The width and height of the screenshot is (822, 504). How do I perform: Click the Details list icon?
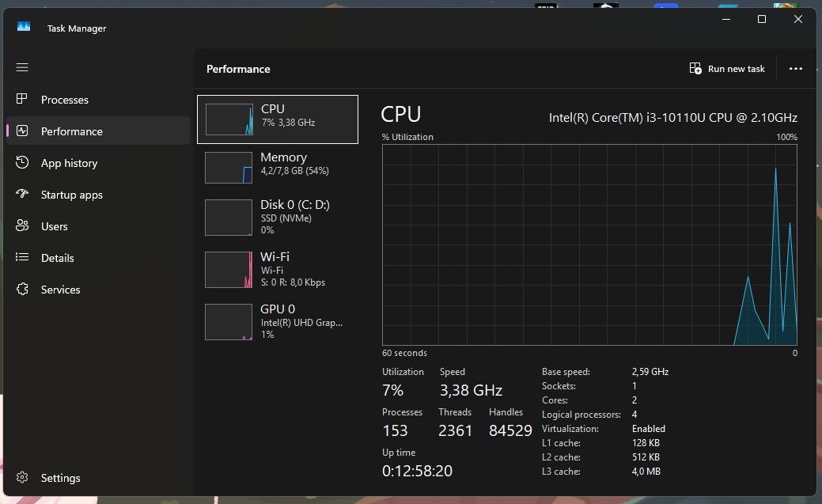(x=22, y=257)
